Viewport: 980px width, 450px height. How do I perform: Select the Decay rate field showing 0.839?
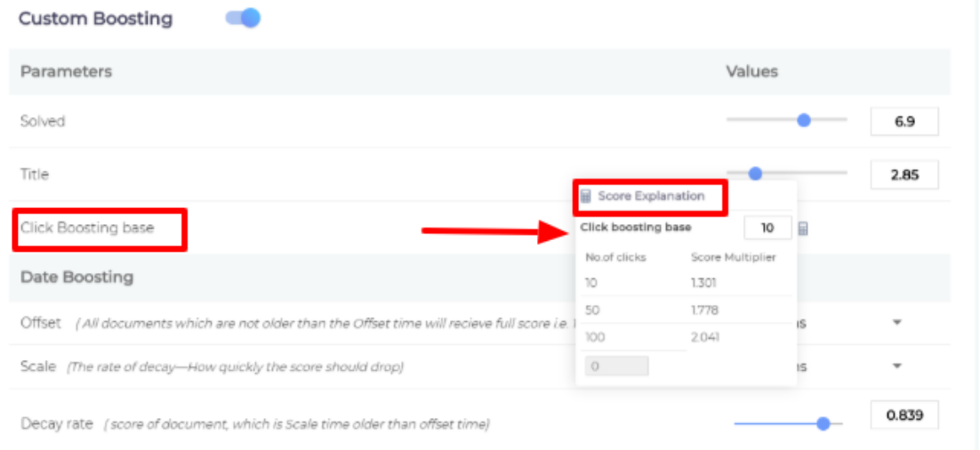(x=904, y=414)
